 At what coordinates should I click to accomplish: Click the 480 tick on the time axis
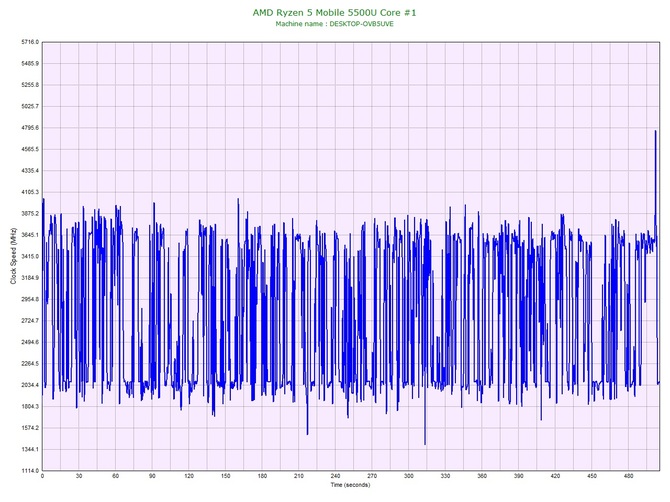[x=629, y=476]
